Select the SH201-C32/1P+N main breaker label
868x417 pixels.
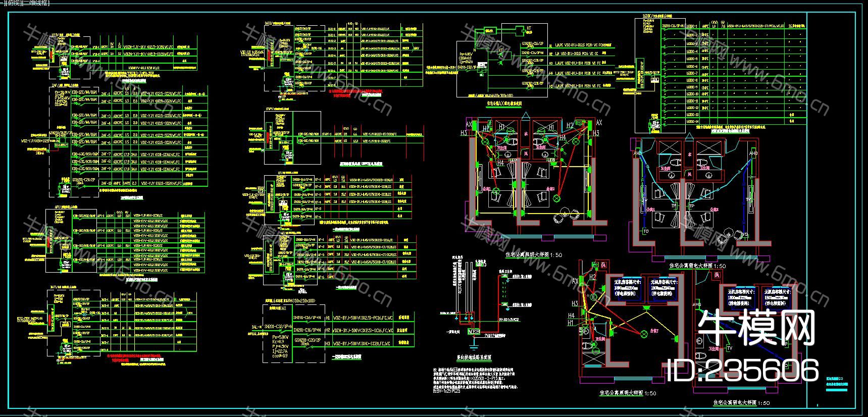[x=278, y=327]
